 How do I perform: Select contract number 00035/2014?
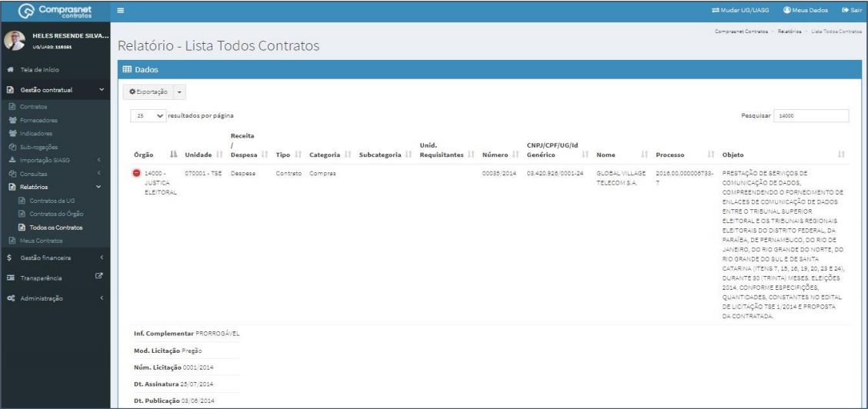(x=499, y=174)
